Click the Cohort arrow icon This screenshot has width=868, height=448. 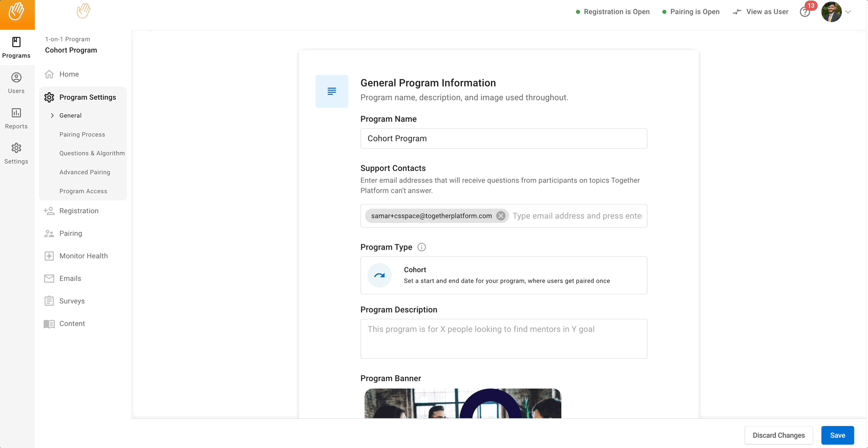click(380, 275)
